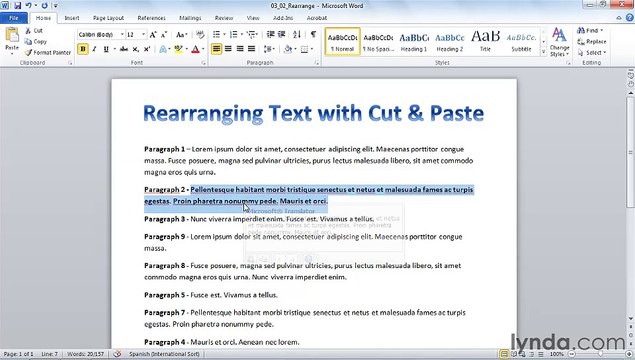The image size is (635, 360).
Task: Switch to the Page Layout tab
Action: click(109, 18)
